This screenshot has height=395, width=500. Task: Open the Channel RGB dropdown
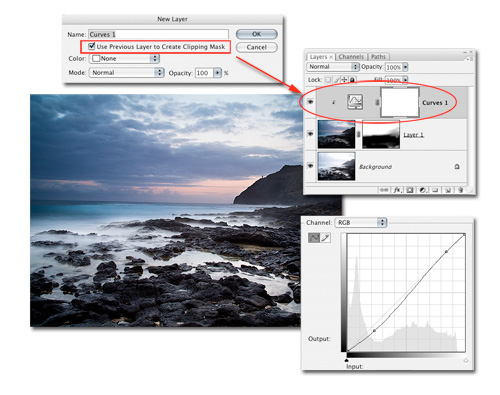click(361, 222)
